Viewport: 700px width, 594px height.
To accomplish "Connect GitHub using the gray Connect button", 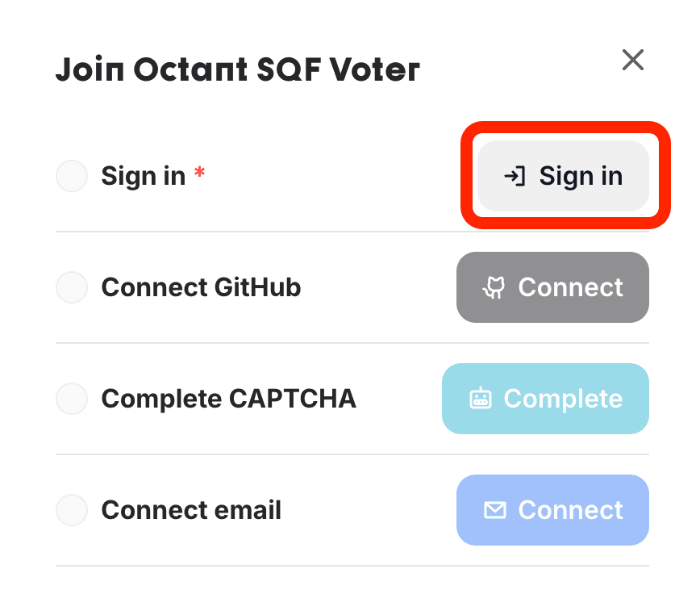I will 552,287.
